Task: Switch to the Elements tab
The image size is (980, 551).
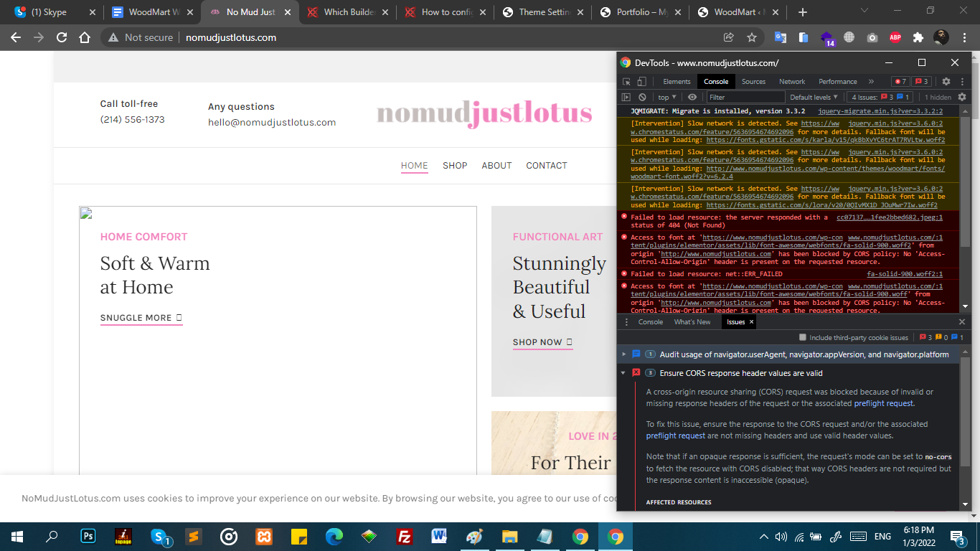Action: (x=677, y=82)
